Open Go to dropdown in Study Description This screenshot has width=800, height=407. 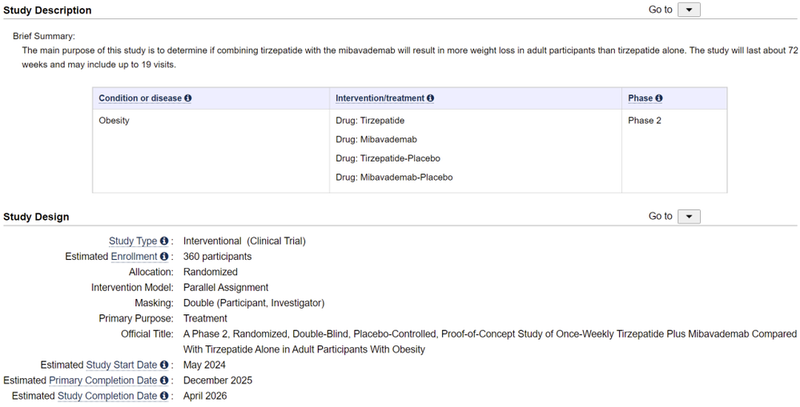pos(689,10)
